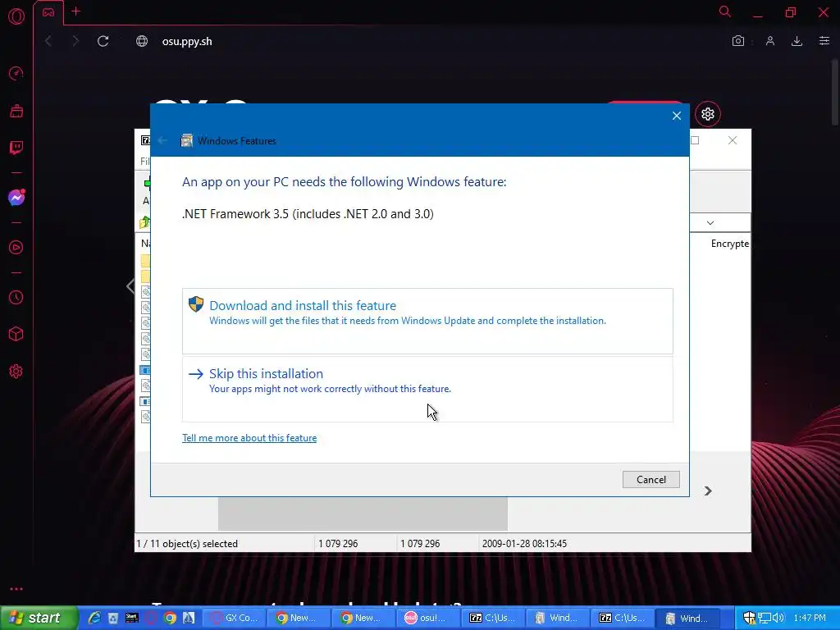840x630 pixels.
Task: Click the network tray icon
Action: [x=764, y=618]
